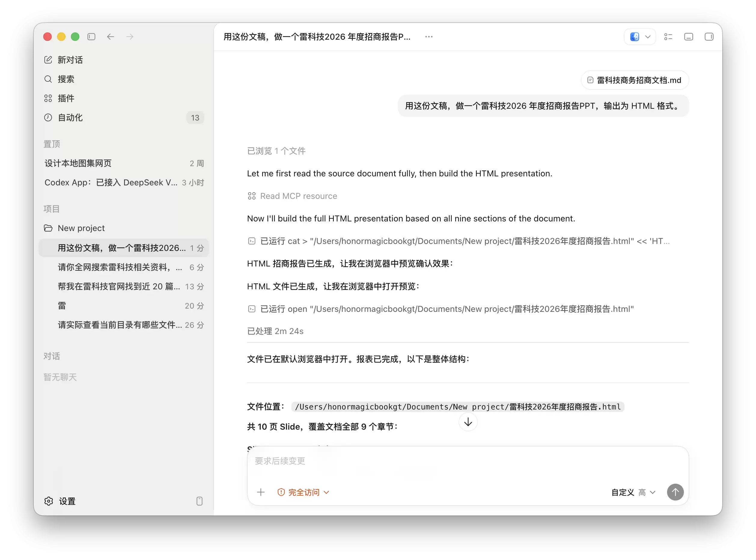Expand the 已运行 open command step
The width and height of the screenshot is (756, 560).
click(447, 309)
